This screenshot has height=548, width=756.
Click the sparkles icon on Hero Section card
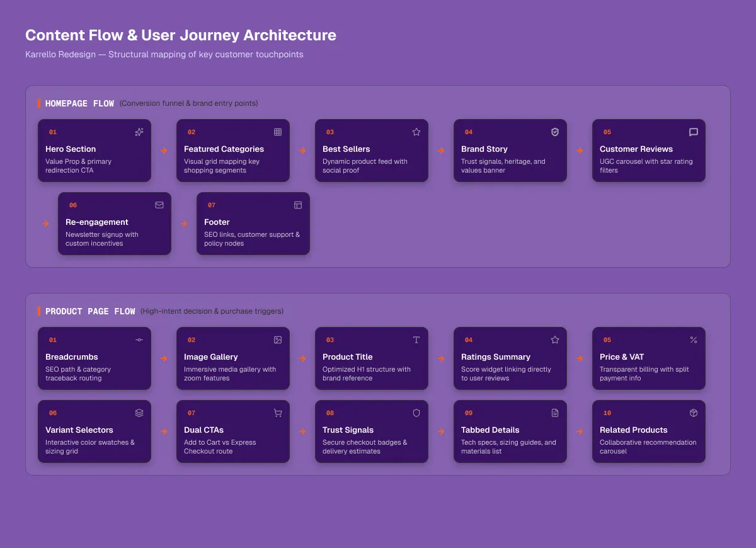tap(139, 132)
